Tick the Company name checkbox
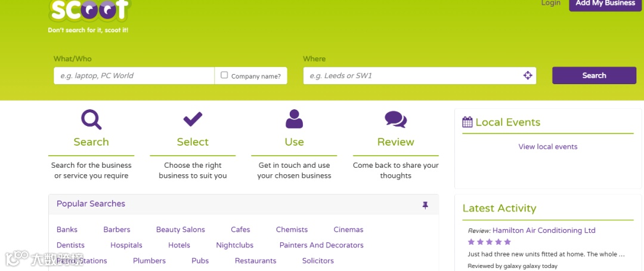 (224, 75)
